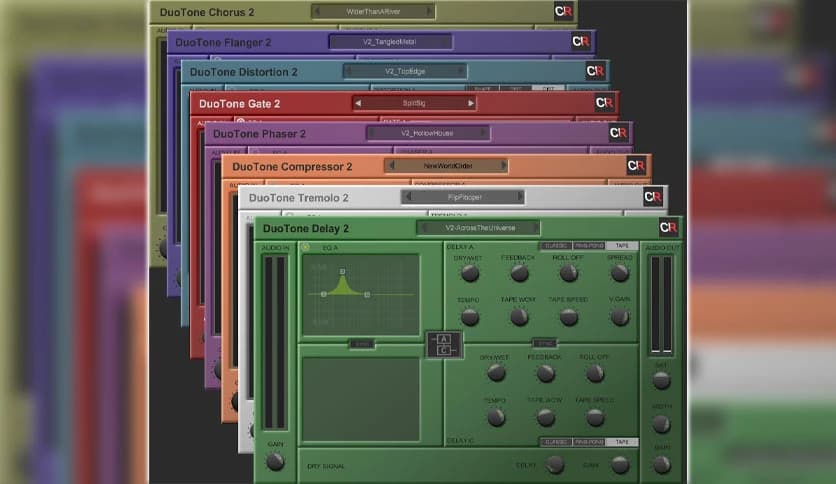This screenshot has height=484, width=836.
Task: Click the Delay C Tape Speed knob
Action: click(595, 417)
